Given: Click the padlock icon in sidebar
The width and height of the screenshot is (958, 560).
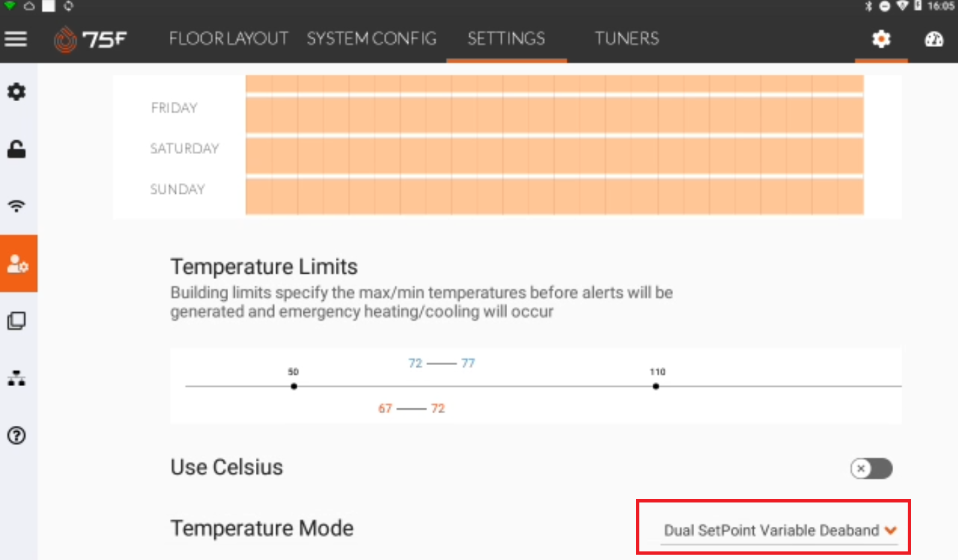Looking at the screenshot, I should [16, 149].
